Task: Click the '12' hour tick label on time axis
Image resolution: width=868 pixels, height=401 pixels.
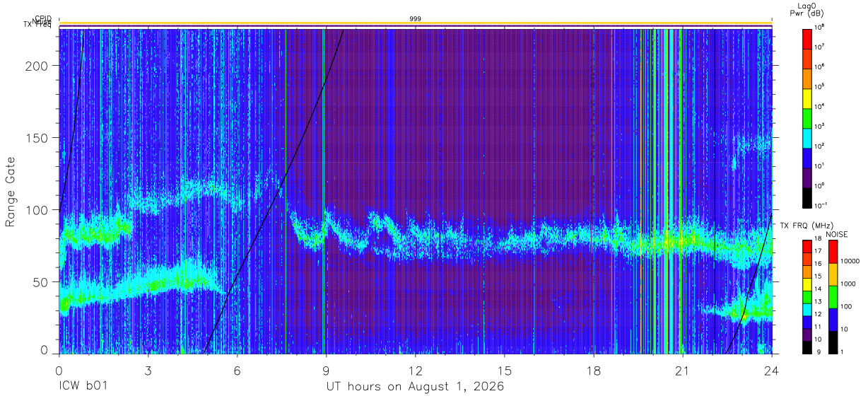Action: [x=415, y=371]
